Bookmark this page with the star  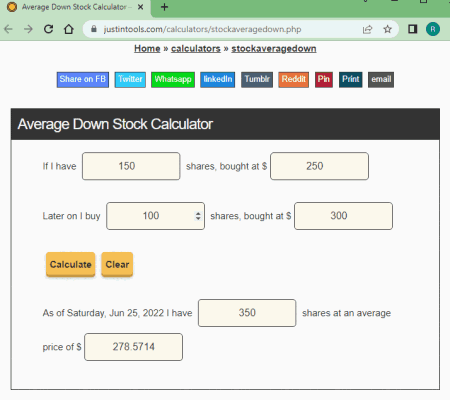pos(387,29)
